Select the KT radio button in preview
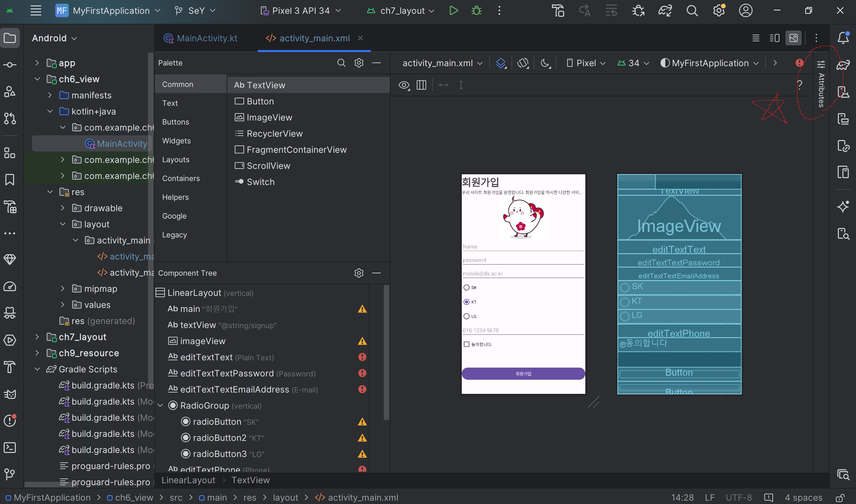Image resolution: width=856 pixels, height=504 pixels. point(467,302)
